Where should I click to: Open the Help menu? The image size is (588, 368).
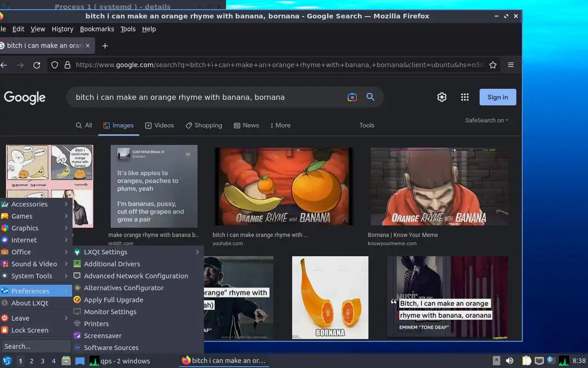(149, 29)
